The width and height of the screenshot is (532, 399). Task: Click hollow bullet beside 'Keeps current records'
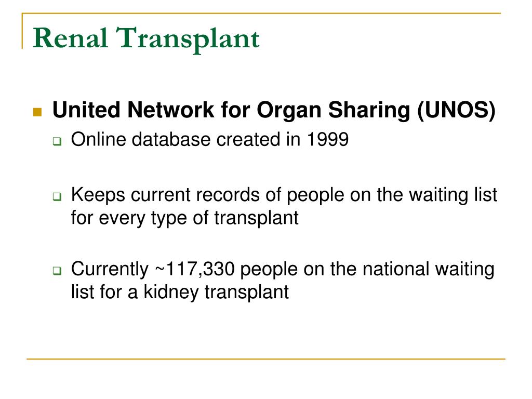point(57,196)
